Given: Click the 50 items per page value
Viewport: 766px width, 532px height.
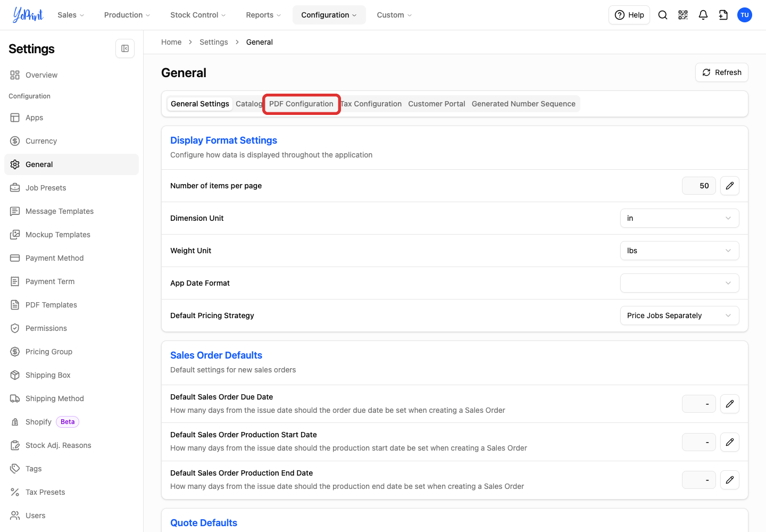Looking at the screenshot, I should [x=699, y=186].
